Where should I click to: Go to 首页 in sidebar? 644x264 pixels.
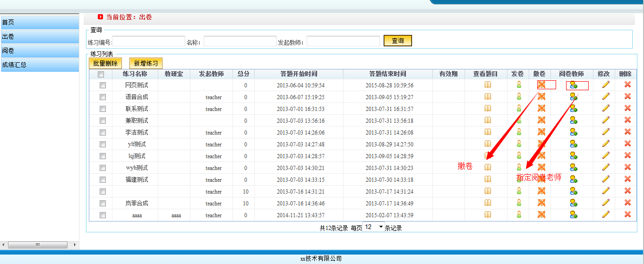pos(39,22)
